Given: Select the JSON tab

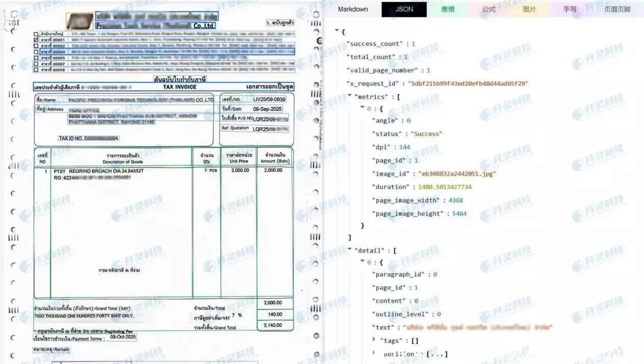Looking at the screenshot, I should click(x=404, y=9).
